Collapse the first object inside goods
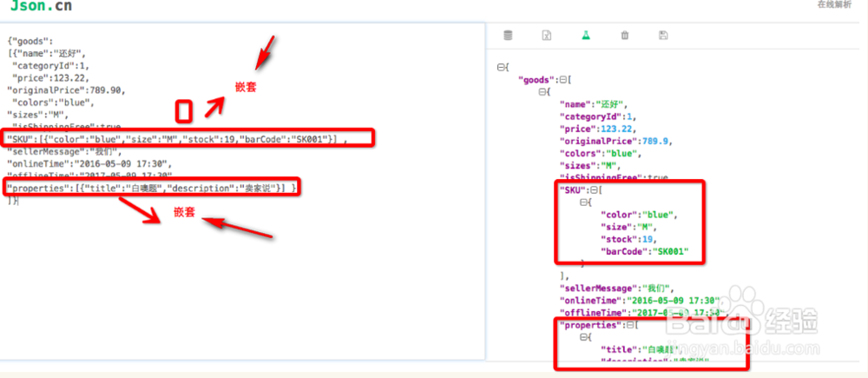The image size is (868, 378). coord(542,92)
